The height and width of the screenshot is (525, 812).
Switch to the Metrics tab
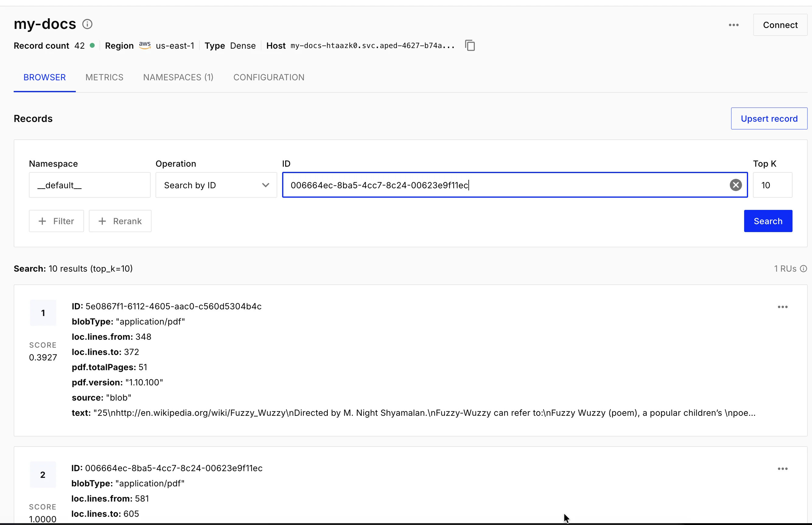104,77
